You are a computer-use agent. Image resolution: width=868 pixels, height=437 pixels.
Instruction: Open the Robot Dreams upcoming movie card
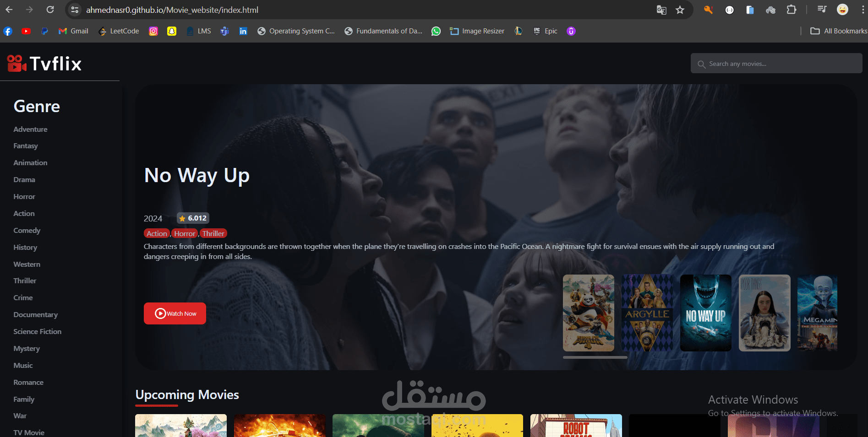[x=576, y=426]
